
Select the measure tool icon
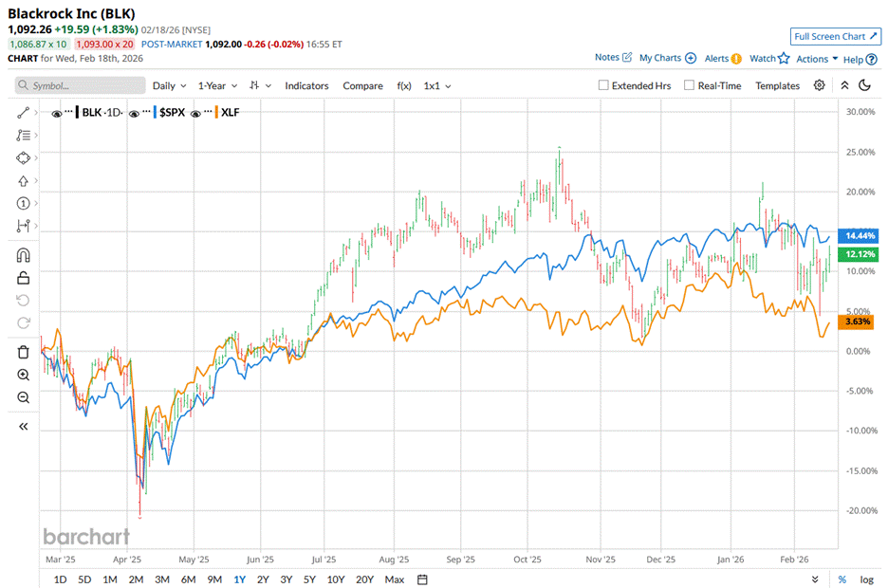[x=23, y=226]
